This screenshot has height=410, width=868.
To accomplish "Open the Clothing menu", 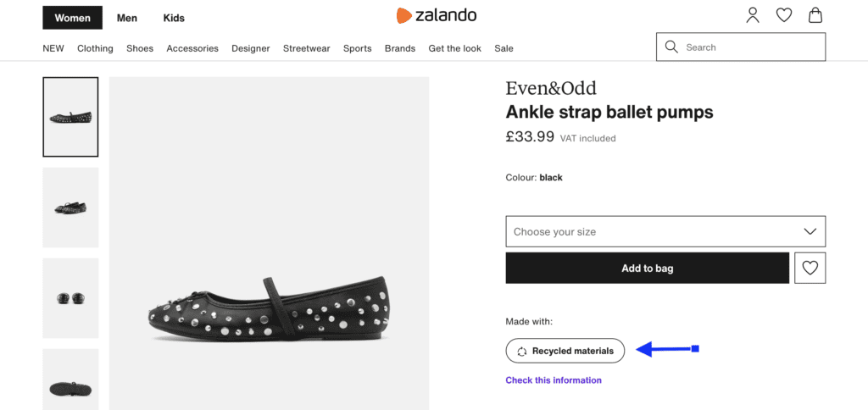I will click(95, 48).
